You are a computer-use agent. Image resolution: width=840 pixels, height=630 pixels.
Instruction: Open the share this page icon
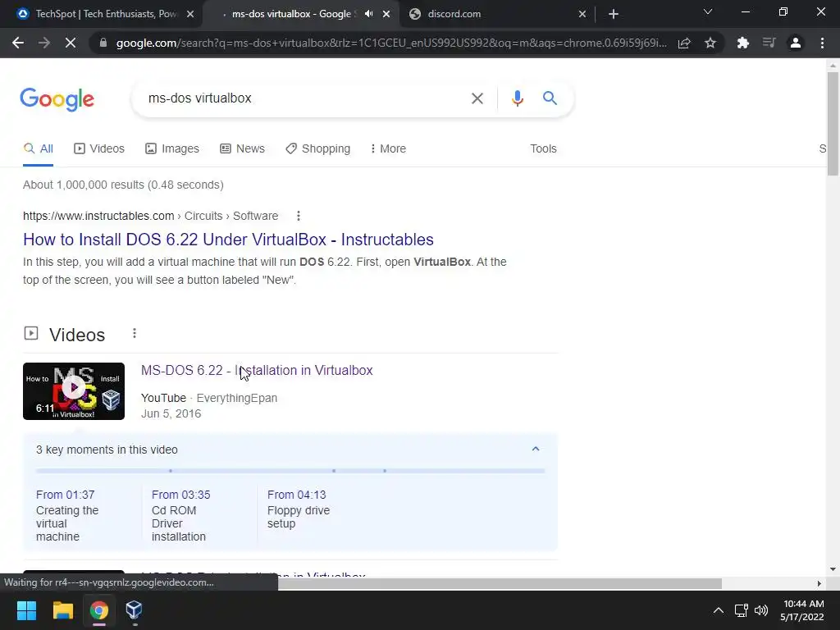tap(684, 43)
